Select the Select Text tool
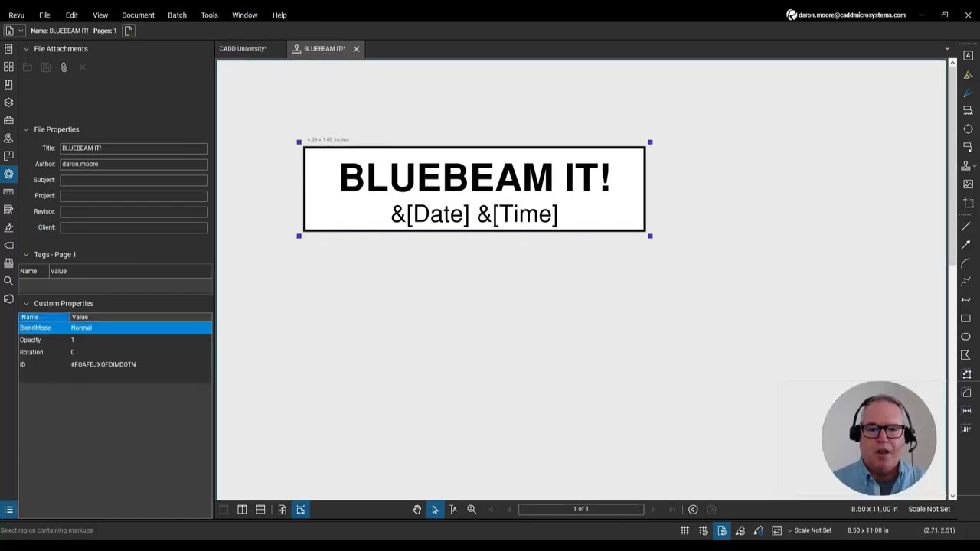 coord(453,510)
